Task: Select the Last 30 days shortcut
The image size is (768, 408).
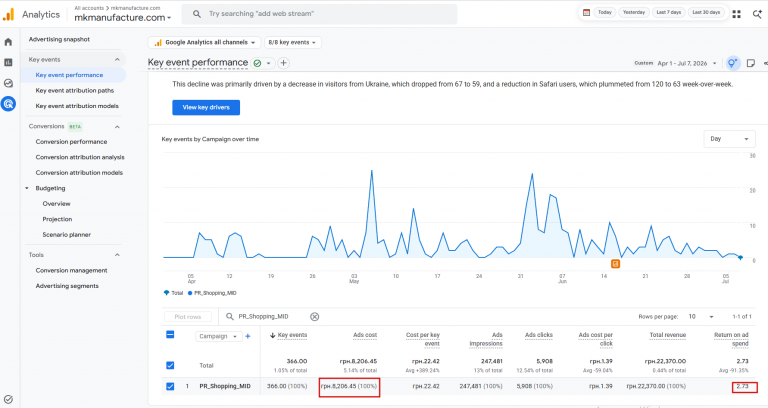Action: (x=706, y=12)
